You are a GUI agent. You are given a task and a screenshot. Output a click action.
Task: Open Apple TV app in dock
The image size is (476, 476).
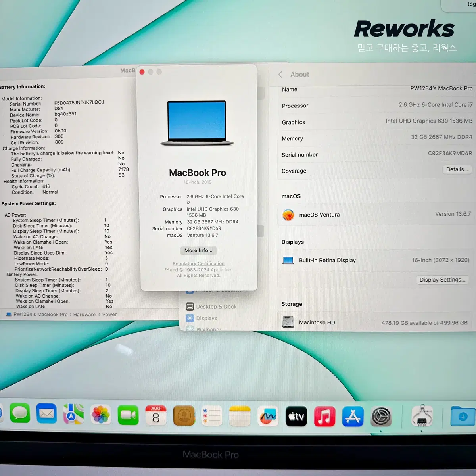pos(296,416)
